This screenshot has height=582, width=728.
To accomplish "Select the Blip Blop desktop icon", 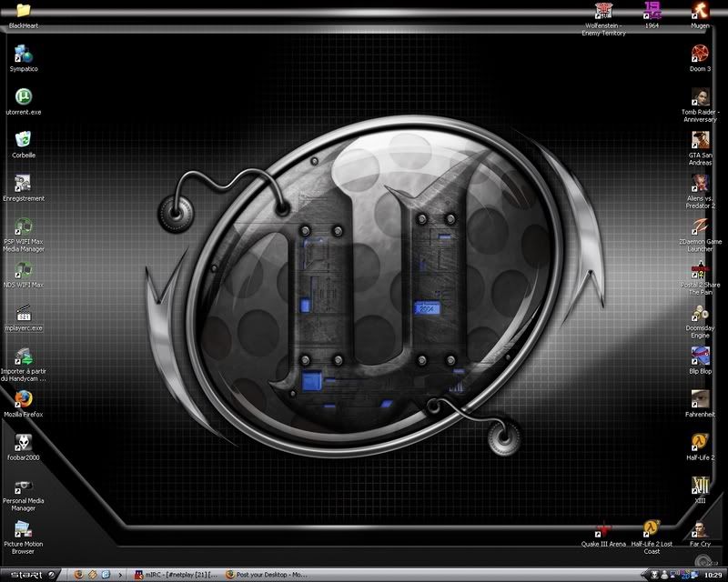I will click(x=700, y=361).
